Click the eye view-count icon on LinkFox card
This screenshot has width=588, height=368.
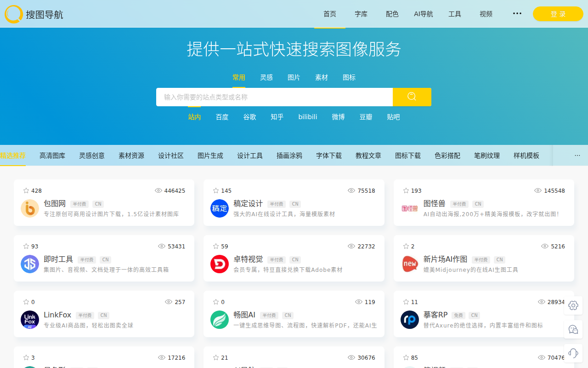coord(169,302)
